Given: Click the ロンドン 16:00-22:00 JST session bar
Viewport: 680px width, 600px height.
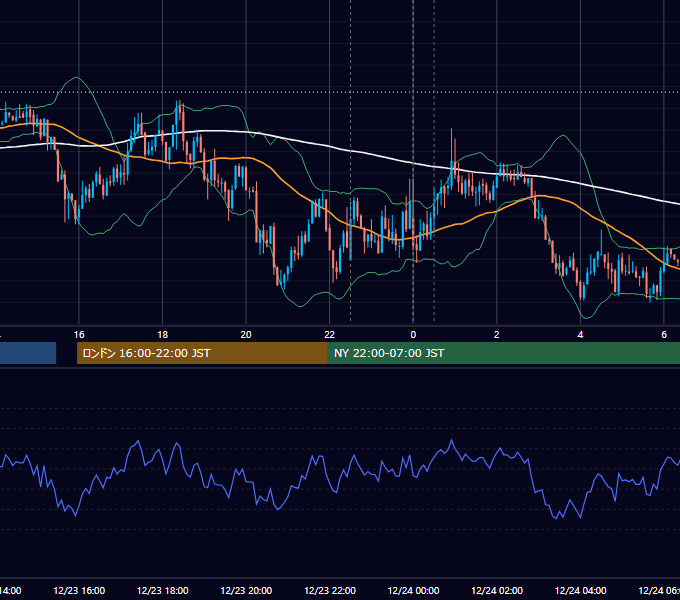Looking at the screenshot, I should [202, 353].
